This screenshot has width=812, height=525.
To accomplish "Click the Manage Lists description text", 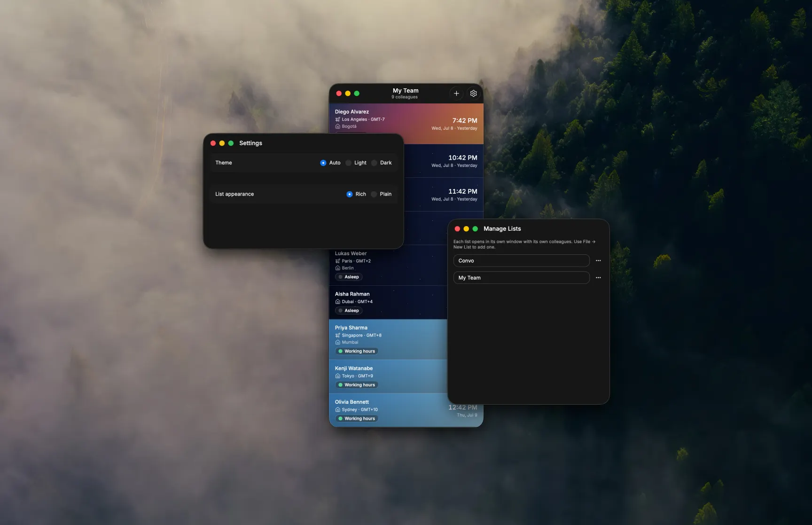I will coord(524,244).
